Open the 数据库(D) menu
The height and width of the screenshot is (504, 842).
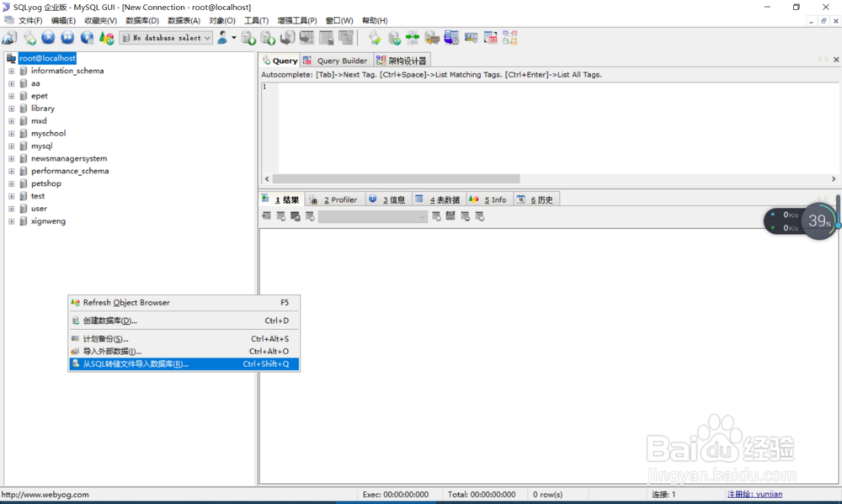click(x=142, y=20)
